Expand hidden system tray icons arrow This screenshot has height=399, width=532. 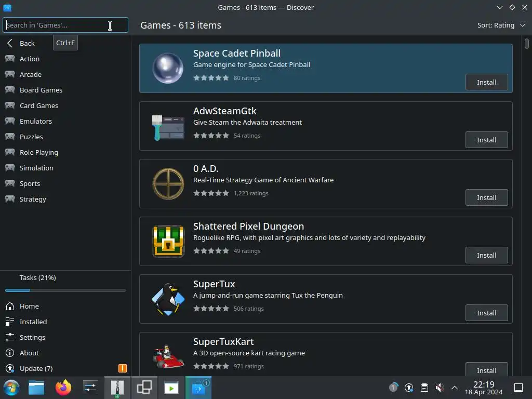pyautogui.click(x=455, y=388)
